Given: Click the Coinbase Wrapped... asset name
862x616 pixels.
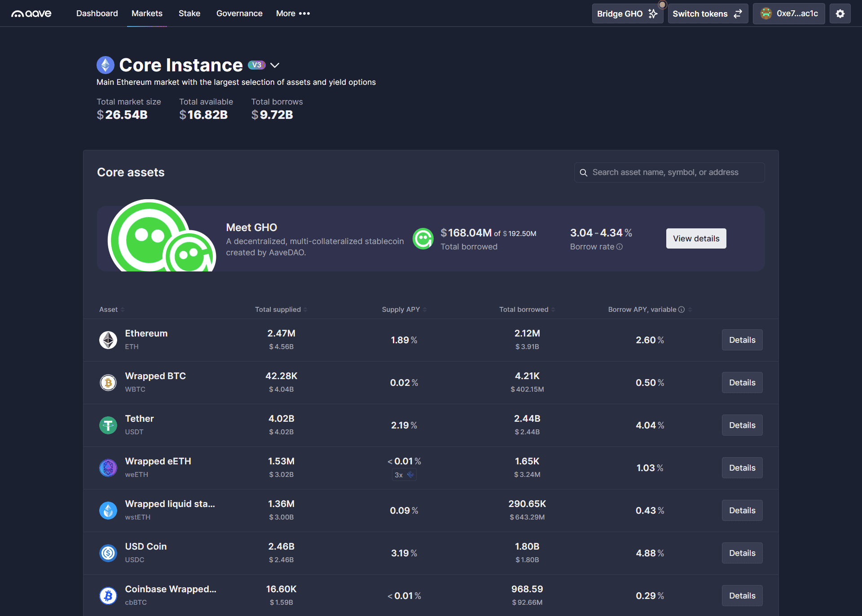Looking at the screenshot, I should tap(171, 589).
